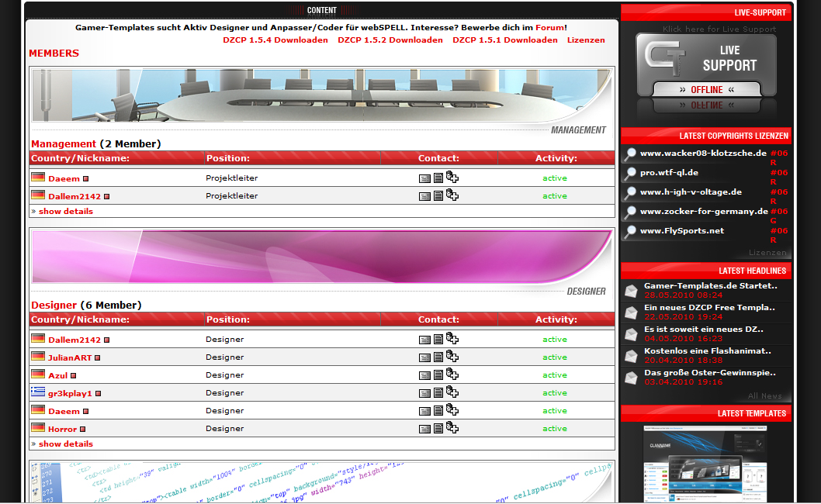Add gr3kplay1 as buddy
The height and width of the screenshot is (504, 821).
click(x=452, y=392)
